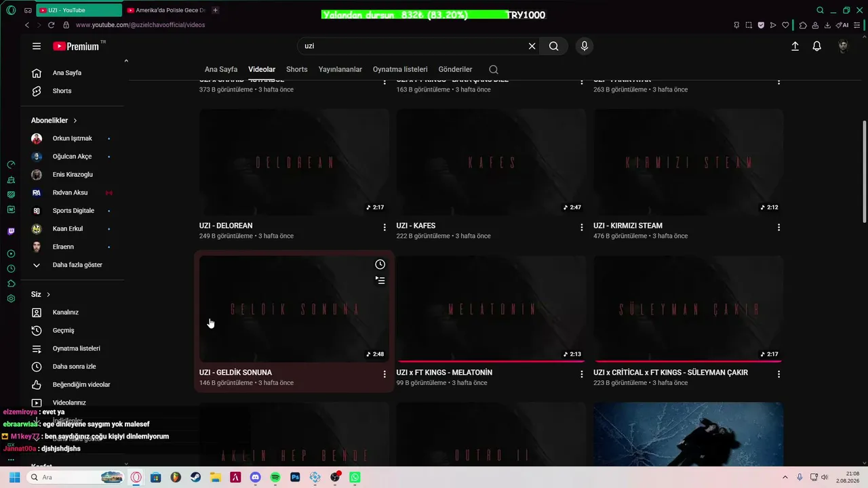Image resolution: width=868 pixels, height=488 pixels.
Task: Open Orkun Işıtmak subscription channel
Action: [73, 138]
